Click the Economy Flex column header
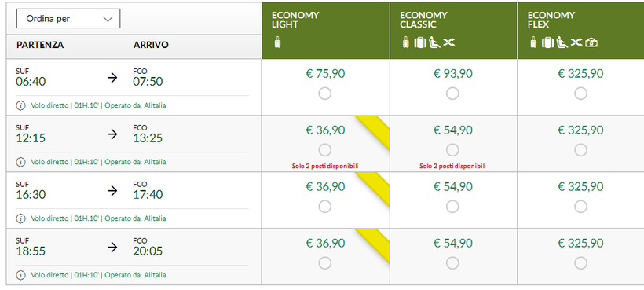 [580, 31]
